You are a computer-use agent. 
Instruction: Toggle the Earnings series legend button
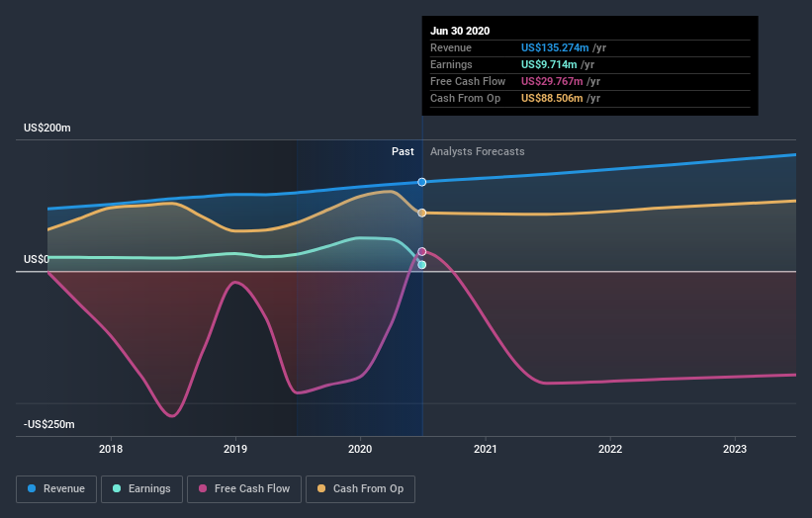coord(141,489)
